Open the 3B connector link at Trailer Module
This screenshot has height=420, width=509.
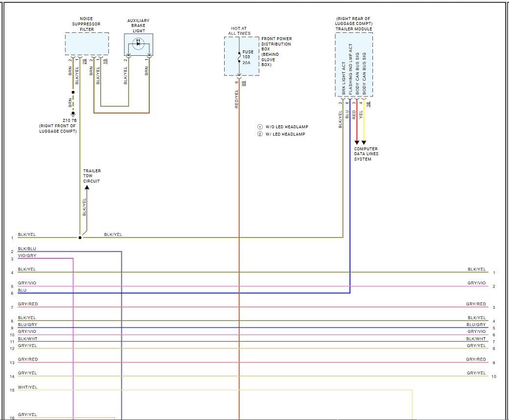pos(369,103)
